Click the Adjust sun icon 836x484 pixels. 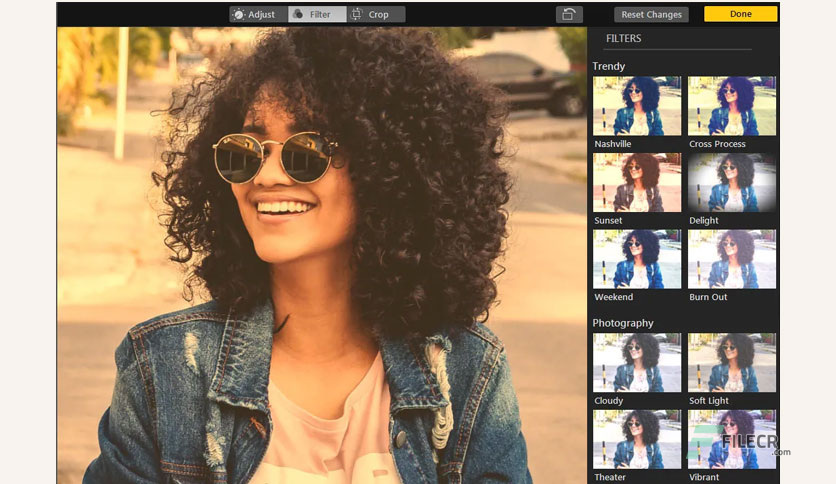[x=239, y=14]
